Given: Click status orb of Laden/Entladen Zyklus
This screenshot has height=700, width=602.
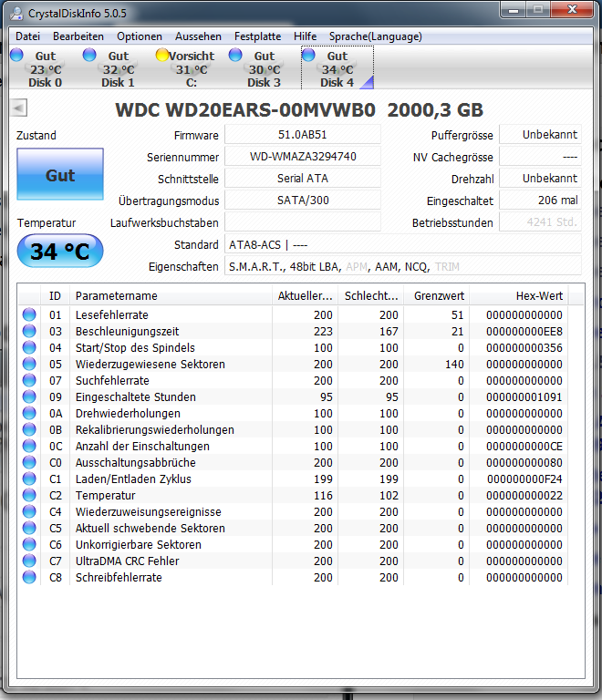Looking at the screenshot, I should [x=29, y=479].
